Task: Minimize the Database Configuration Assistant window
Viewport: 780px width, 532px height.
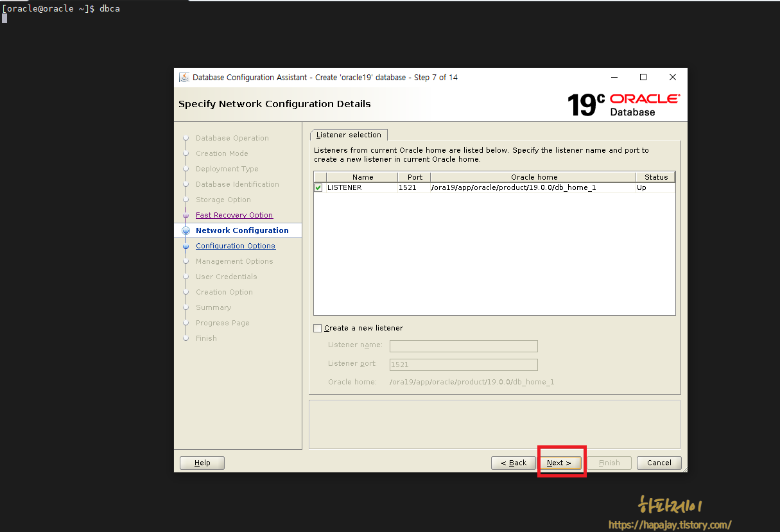Action: coord(614,77)
